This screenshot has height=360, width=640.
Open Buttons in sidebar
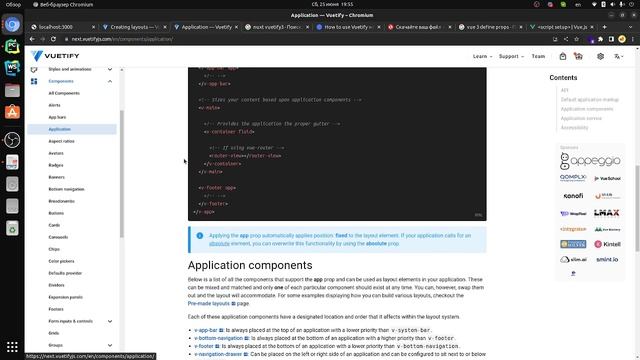pos(56,213)
